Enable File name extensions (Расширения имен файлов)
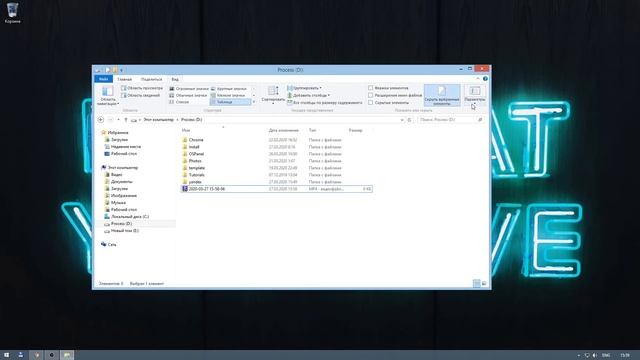The height and width of the screenshot is (360, 640). (x=371, y=95)
